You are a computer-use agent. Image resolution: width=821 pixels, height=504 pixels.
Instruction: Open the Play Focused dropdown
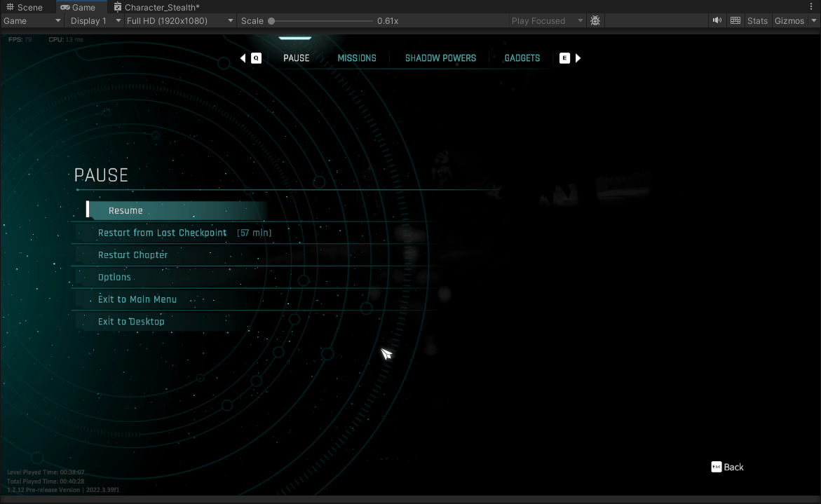pos(547,21)
